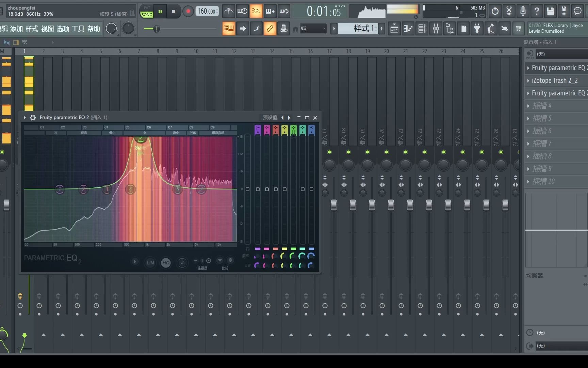Viewport: 588px width, 368px height.
Task: Toggle the metronome icon
Action: [228, 11]
